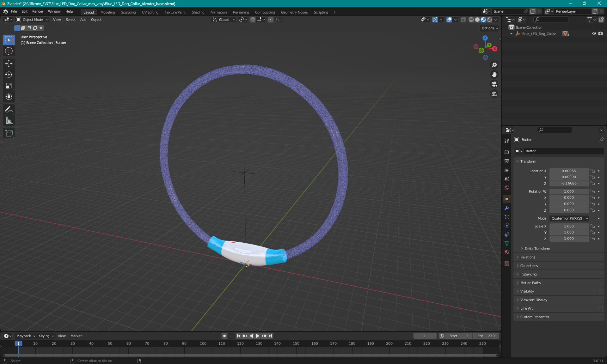Jump to the timeline end frame

pos(270,336)
